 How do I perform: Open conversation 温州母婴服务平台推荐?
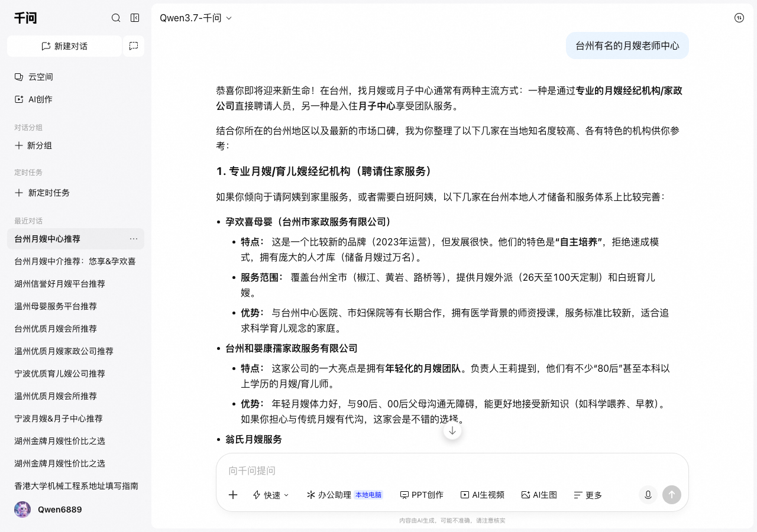click(x=76, y=306)
